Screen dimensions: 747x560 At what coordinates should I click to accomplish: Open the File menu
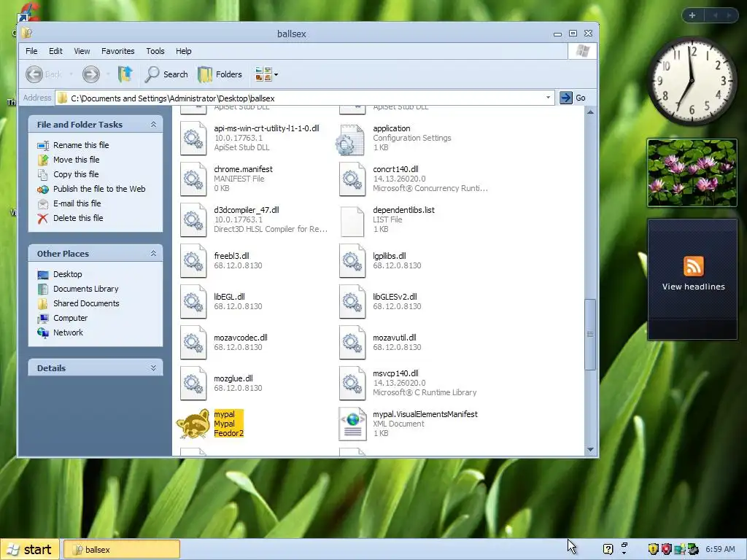31,51
